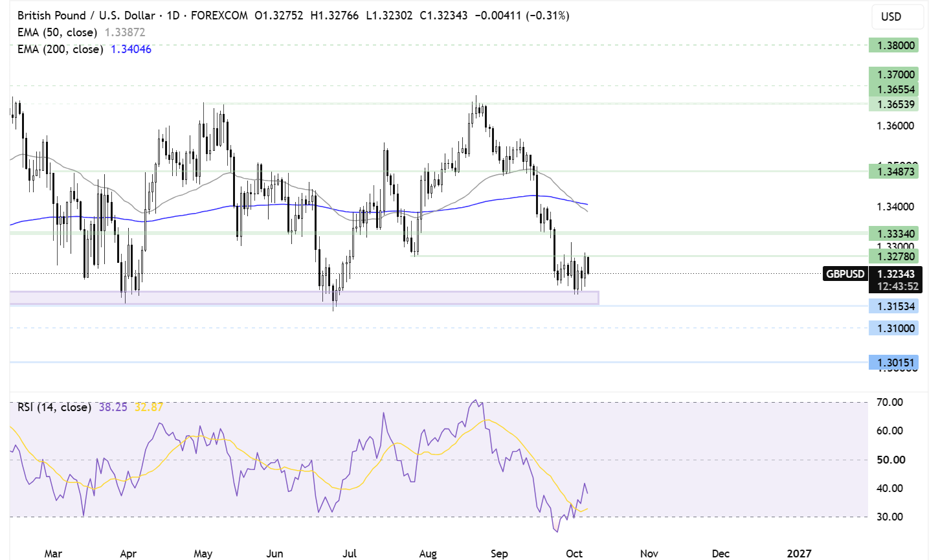Select the 1D interval label in the header
Viewport: 938px width, 560px height.
tap(173, 16)
